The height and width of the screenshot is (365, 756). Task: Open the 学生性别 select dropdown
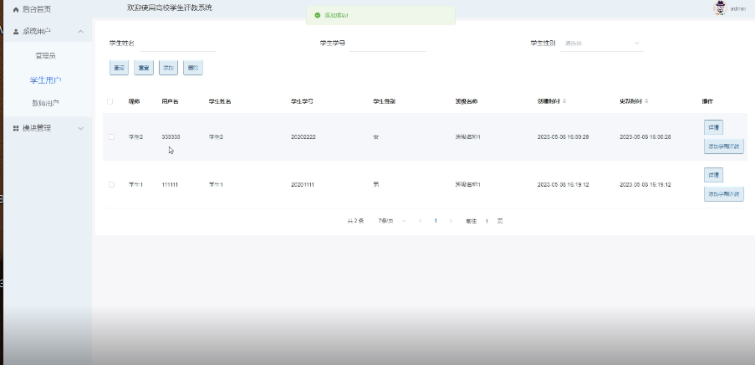(602, 43)
